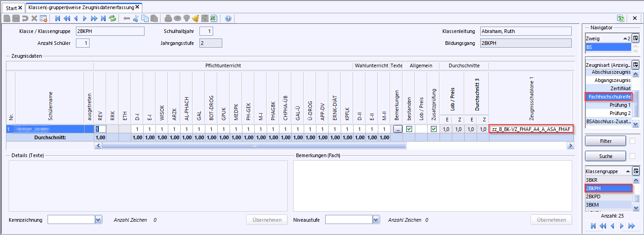Toggle the 'bestanden' checkbox in student row
The width and height of the screenshot is (644, 235).
[x=409, y=129]
